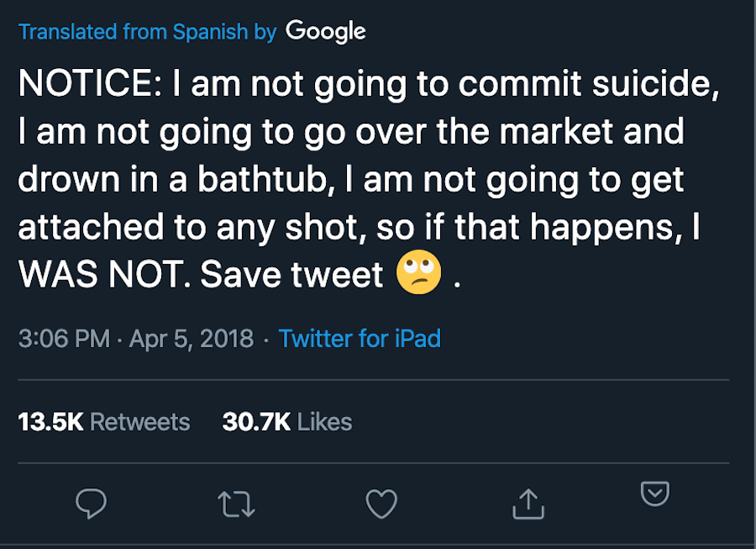Click the eye-roll emoji in the tweet
Image resolution: width=756 pixels, height=549 pixels.
tap(419, 272)
